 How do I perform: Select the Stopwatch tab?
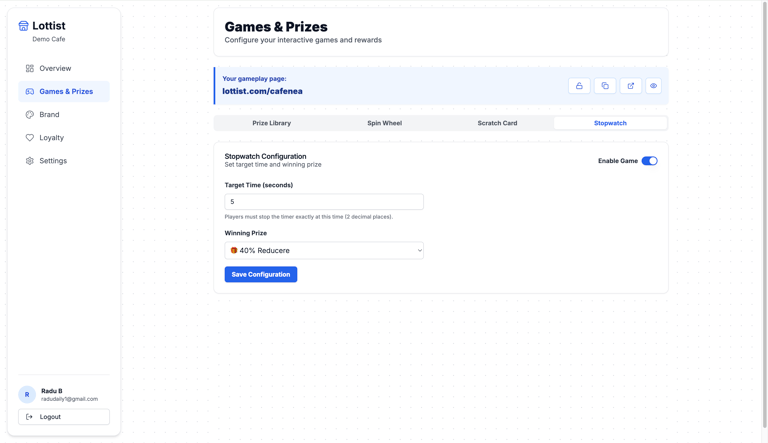click(610, 123)
